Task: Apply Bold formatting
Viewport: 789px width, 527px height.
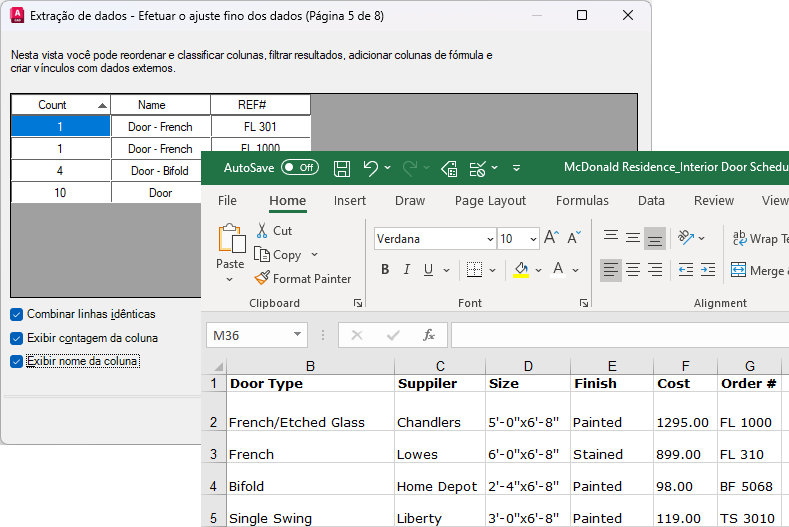Action: click(x=385, y=269)
